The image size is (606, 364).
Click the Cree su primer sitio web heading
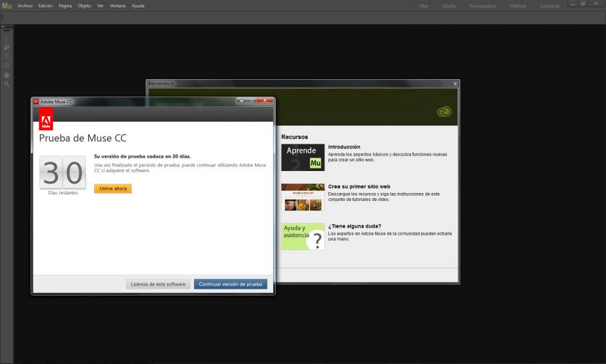pyautogui.click(x=359, y=186)
